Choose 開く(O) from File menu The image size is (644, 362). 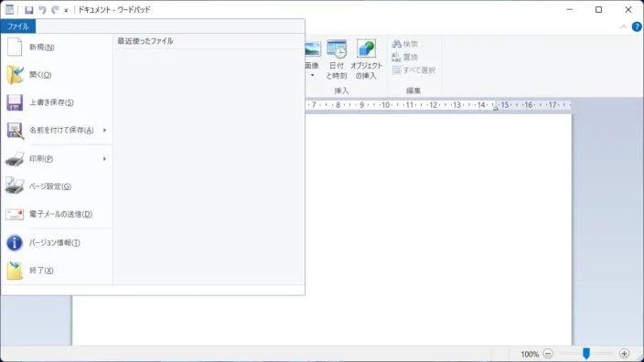coord(57,75)
